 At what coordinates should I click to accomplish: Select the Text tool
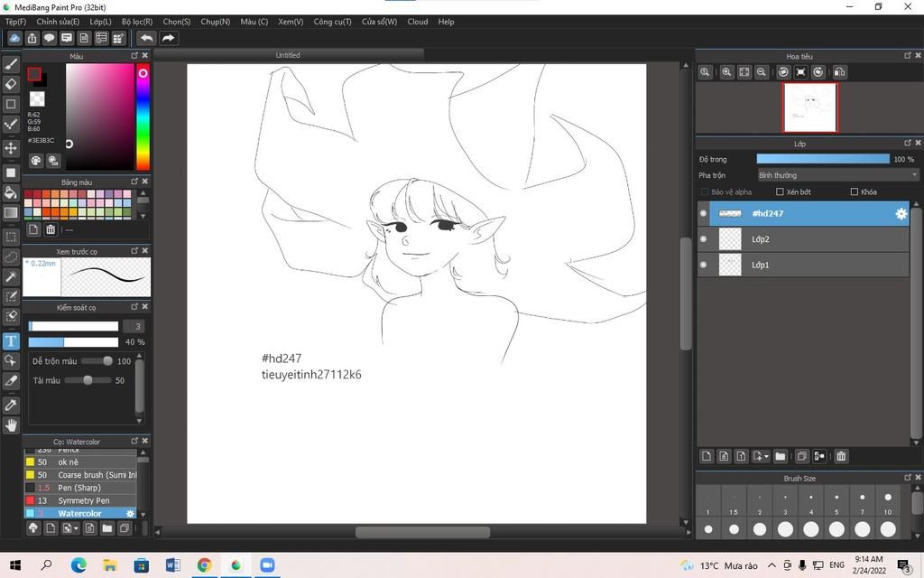(11, 340)
